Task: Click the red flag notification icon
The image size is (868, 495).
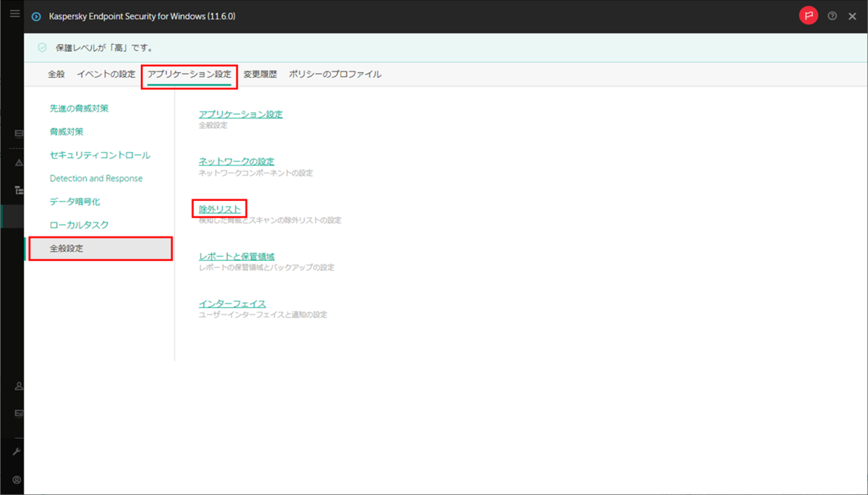Action: click(x=808, y=14)
